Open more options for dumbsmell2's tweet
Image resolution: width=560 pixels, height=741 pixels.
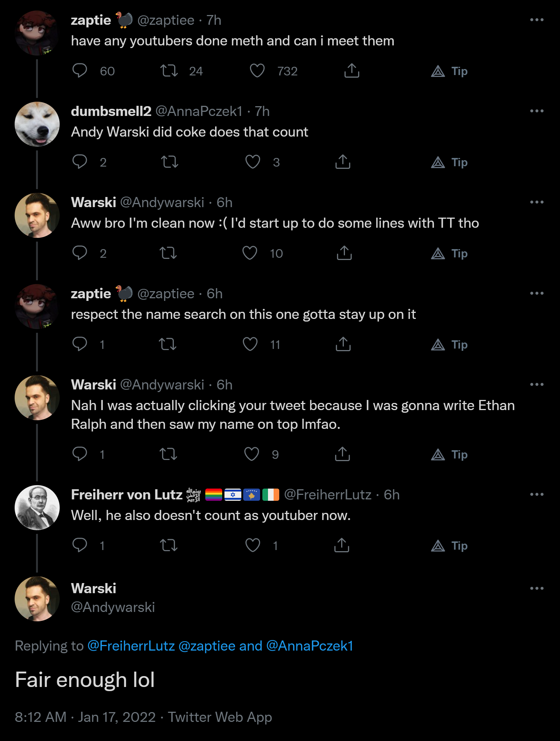point(537,111)
